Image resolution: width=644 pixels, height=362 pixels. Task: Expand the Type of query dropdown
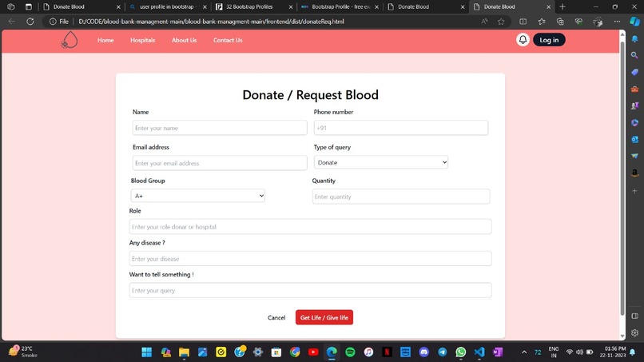pos(381,162)
